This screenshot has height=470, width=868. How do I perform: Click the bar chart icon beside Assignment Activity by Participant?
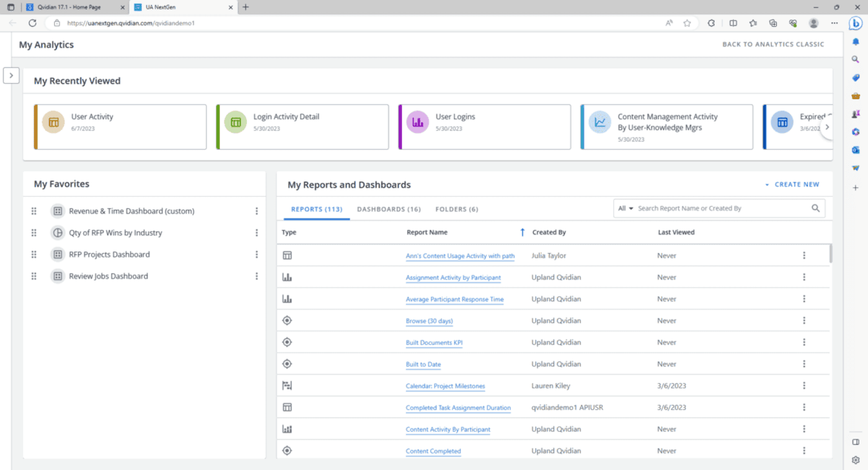pyautogui.click(x=287, y=277)
